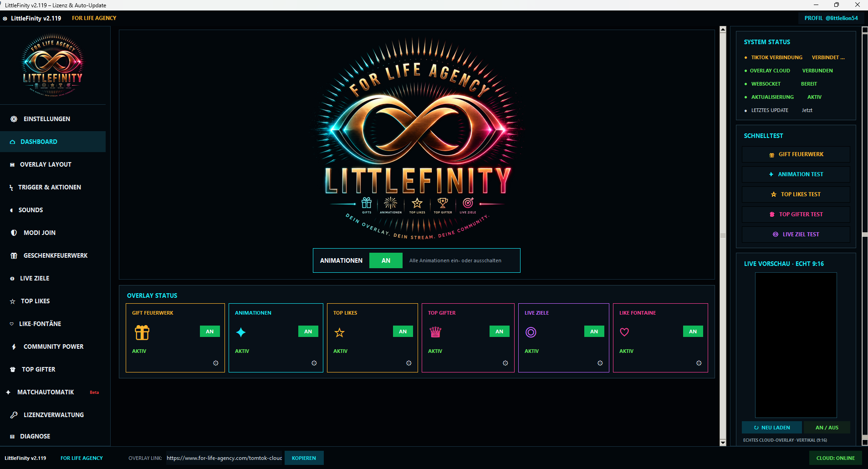Open the Community Power section

53,347
